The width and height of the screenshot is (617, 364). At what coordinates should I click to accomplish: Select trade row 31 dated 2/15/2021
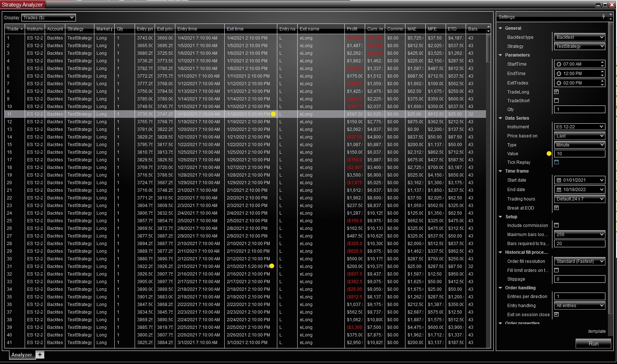coord(245,266)
